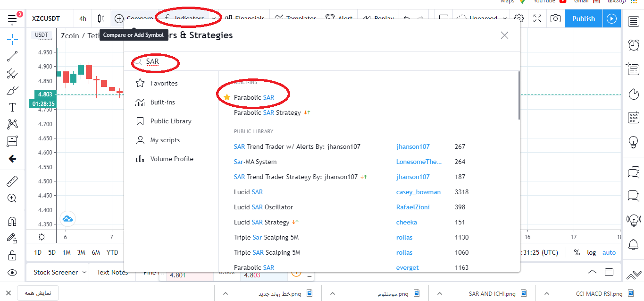Toggle log scale on price axis

(x=592, y=252)
